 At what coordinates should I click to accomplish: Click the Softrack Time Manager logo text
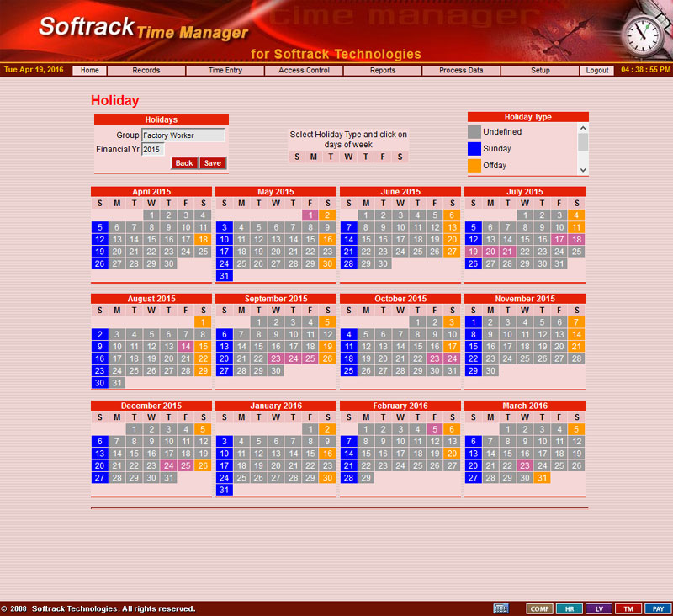tap(143, 29)
